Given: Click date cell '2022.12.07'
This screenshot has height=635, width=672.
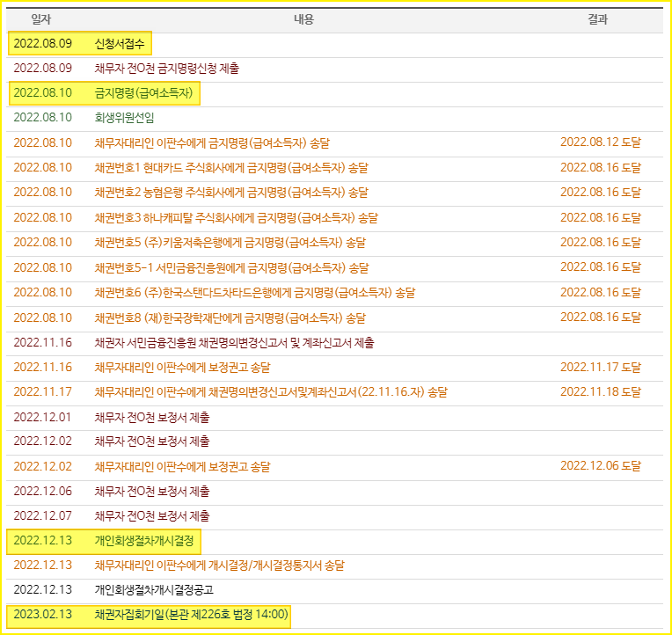Looking at the screenshot, I should click(x=42, y=516).
